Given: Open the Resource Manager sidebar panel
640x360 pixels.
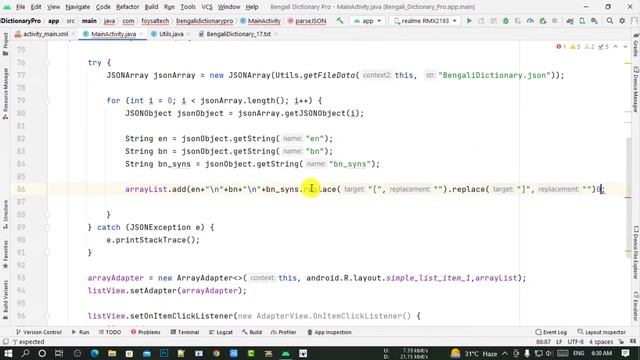Looking at the screenshot, I should tap(5, 93).
